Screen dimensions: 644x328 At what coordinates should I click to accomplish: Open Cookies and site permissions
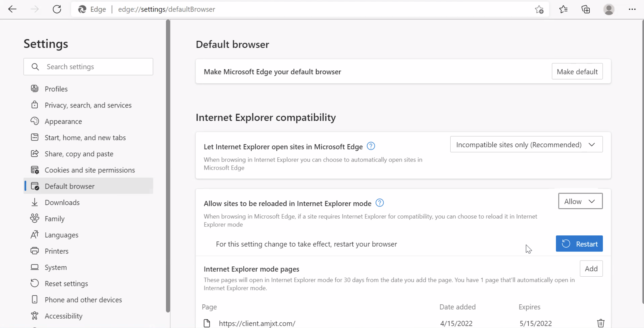coord(90,170)
